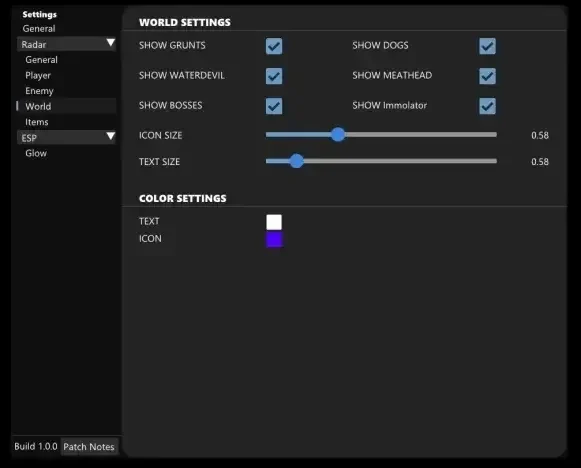Toggle the Show Immolator checkbox
581x468 pixels.
[x=487, y=106]
